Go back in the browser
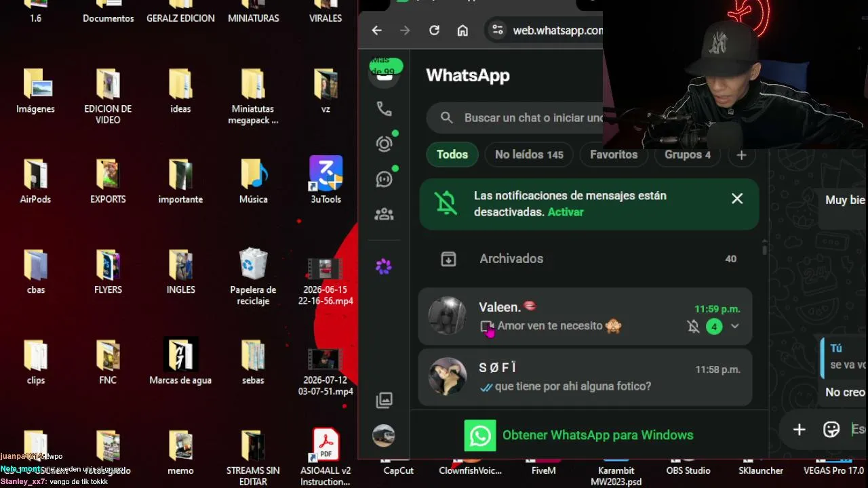The height and width of the screenshot is (488, 868). pyautogui.click(x=377, y=30)
